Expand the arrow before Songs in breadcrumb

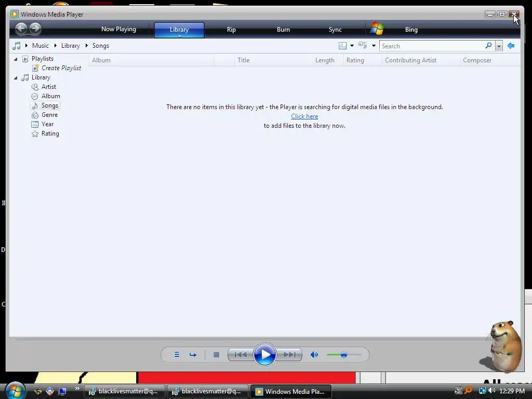point(87,46)
